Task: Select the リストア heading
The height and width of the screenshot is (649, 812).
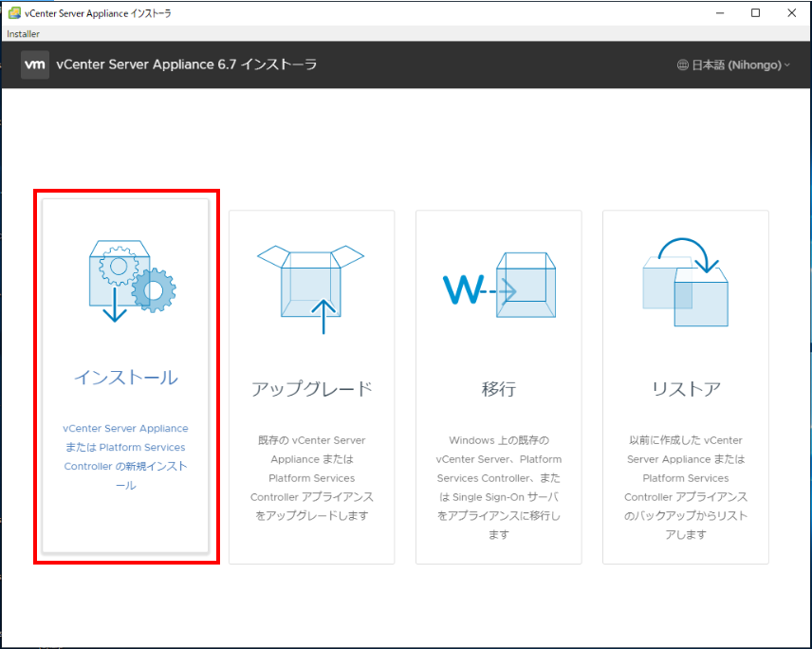Action: [686, 388]
